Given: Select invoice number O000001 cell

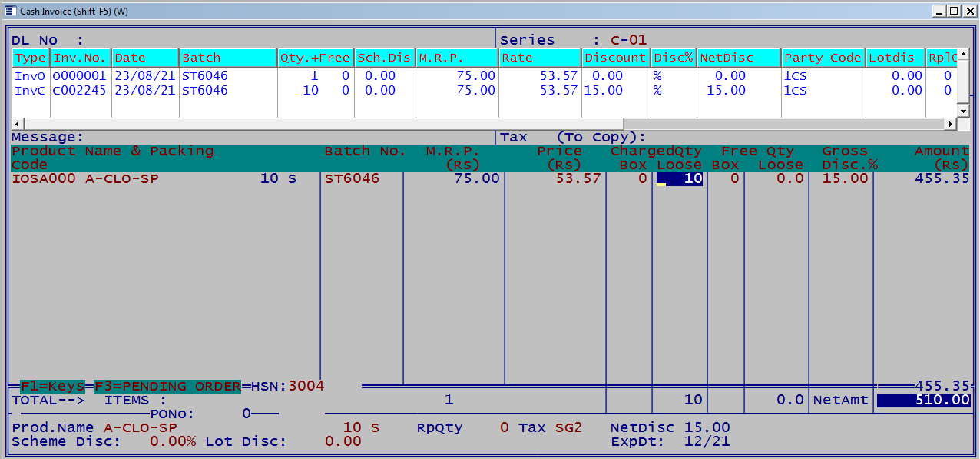Looking at the screenshot, I should [x=80, y=76].
